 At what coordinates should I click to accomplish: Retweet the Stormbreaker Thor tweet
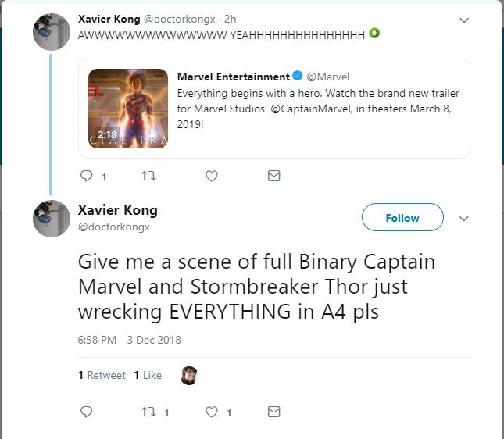tap(148, 412)
